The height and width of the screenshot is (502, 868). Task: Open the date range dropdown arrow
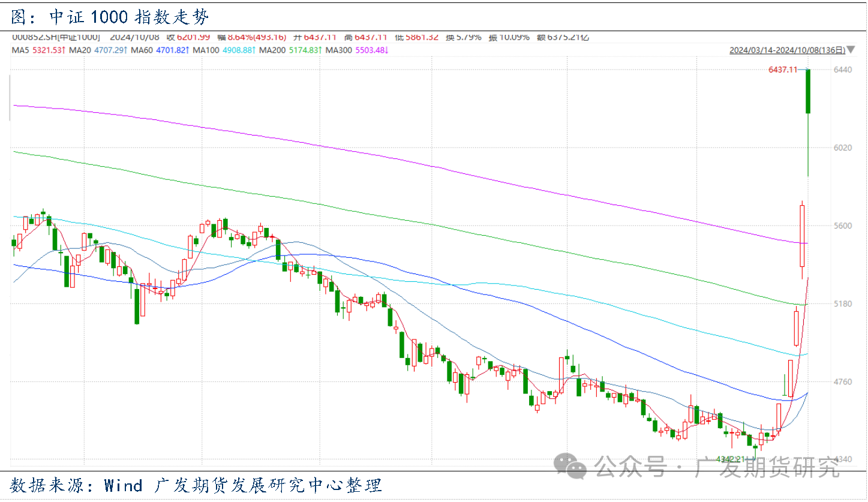tap(851, 51)
